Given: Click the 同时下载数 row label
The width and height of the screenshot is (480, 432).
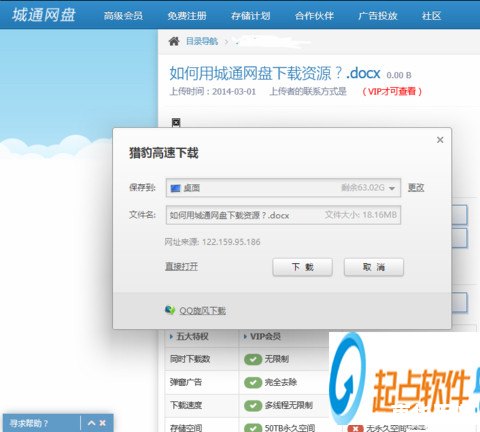Looking at the screenshot, I should [190, 359].
